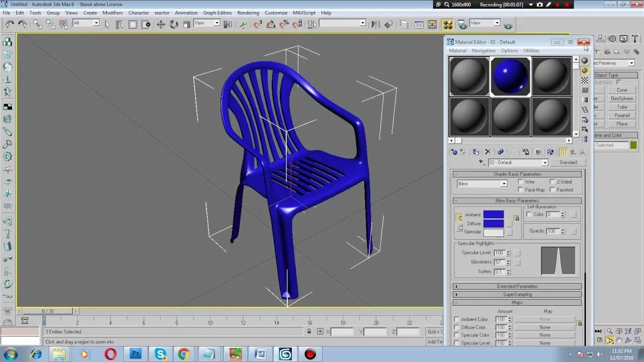
Task: Click the Pick Material eyedropper icon
Action: click(x=482, y=162)
